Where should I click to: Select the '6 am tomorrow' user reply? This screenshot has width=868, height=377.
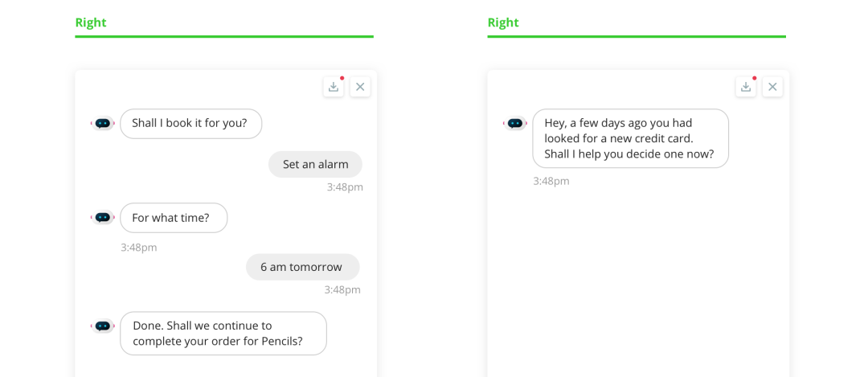[303, 267]
